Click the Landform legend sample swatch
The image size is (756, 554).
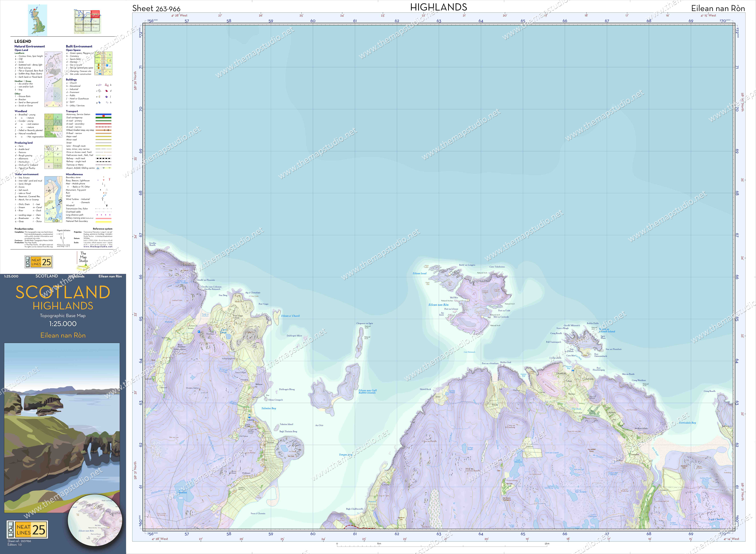(x=53, y=79)
